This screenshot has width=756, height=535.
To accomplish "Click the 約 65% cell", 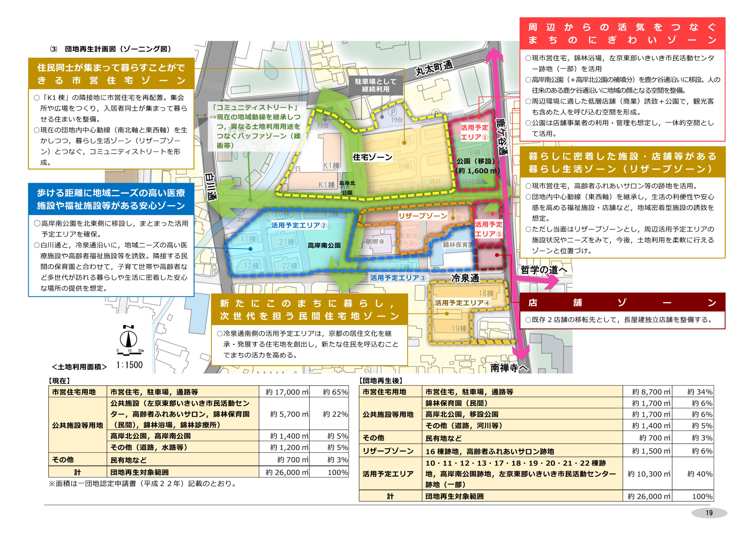I will pos(329,392).
